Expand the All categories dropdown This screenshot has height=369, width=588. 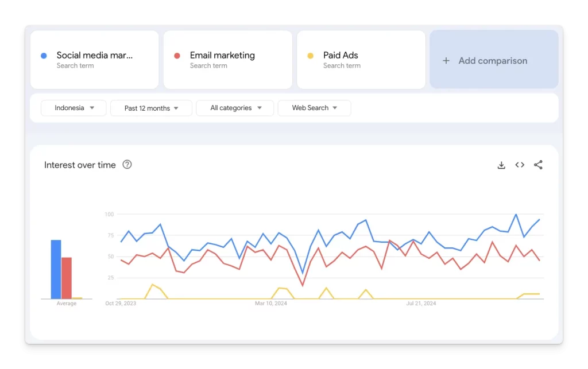[235, 108]
